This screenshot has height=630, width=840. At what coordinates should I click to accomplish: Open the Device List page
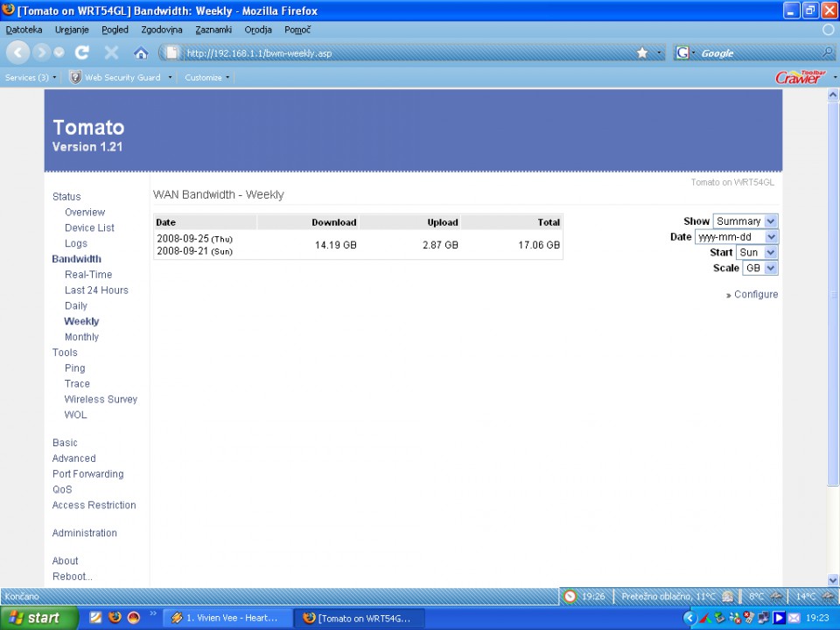89,227
